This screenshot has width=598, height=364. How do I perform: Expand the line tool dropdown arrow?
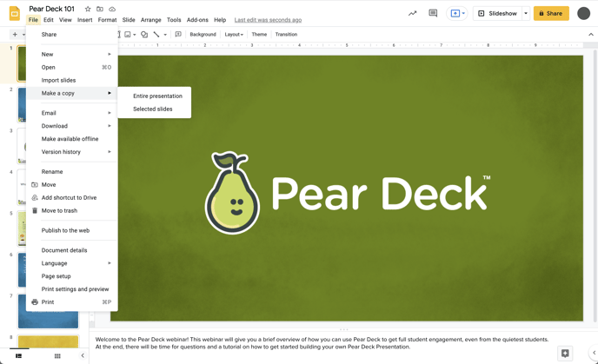[165, 34]
